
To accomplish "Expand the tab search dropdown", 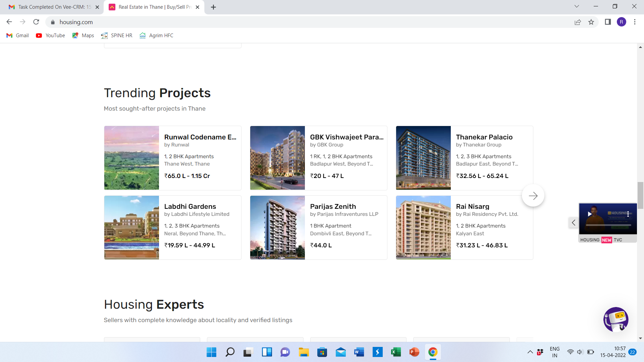I will [x=577, y=6].
